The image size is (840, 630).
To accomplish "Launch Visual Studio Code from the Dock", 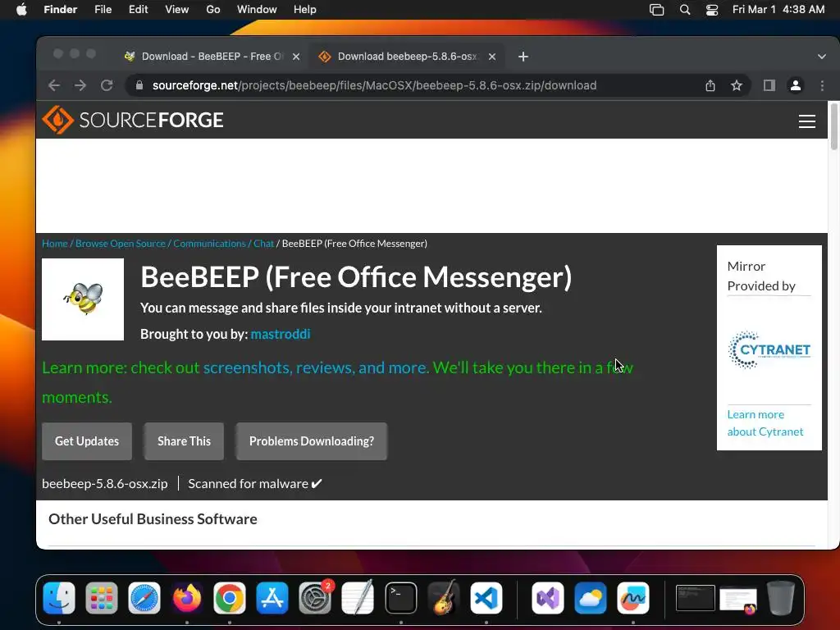I will click(486, 597).
